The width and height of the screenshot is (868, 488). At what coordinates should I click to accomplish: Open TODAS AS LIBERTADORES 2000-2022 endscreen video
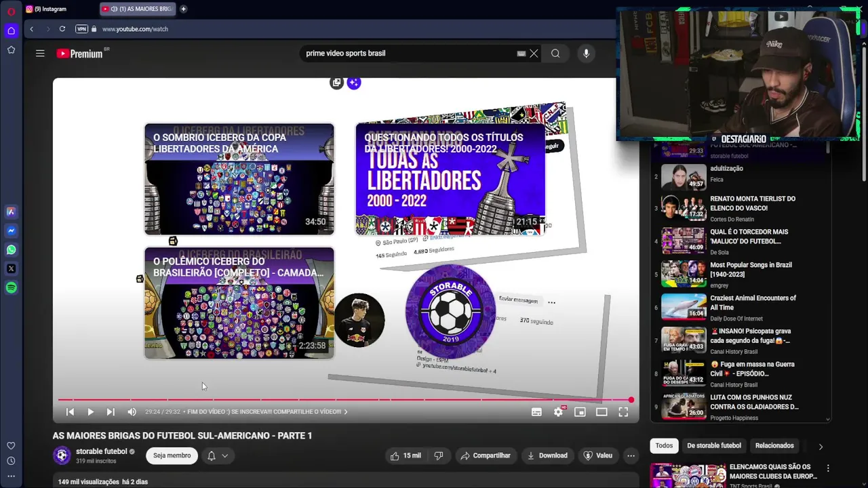pyautogui.click(x=450, y=179)
